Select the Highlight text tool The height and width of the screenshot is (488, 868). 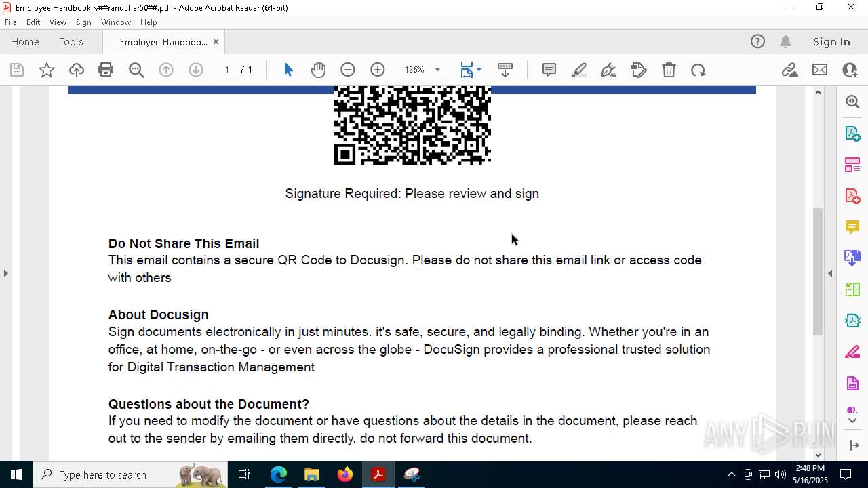579,70
